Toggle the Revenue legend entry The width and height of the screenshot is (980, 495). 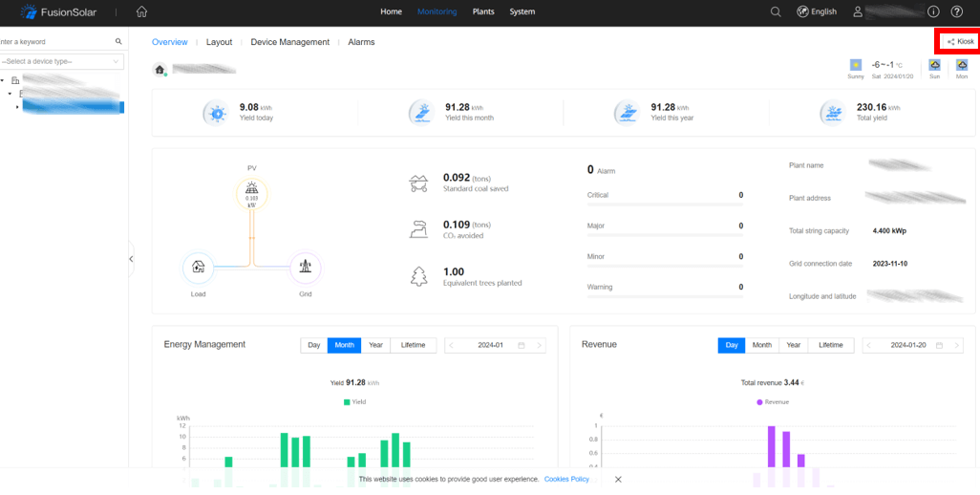tap(773, 402)
